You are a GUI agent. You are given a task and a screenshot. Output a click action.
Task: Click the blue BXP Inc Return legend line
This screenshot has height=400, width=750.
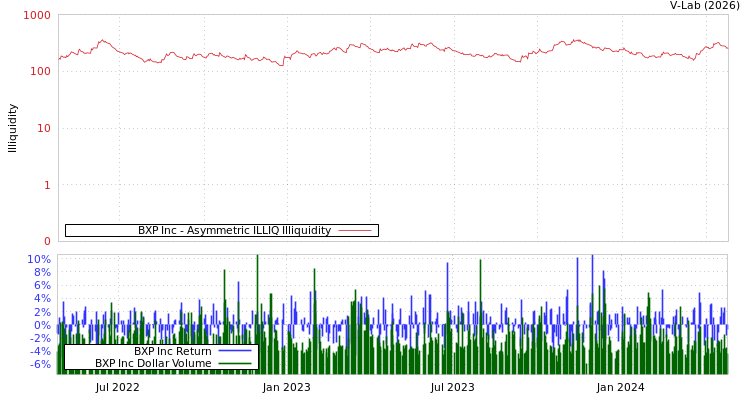(234, 351)
